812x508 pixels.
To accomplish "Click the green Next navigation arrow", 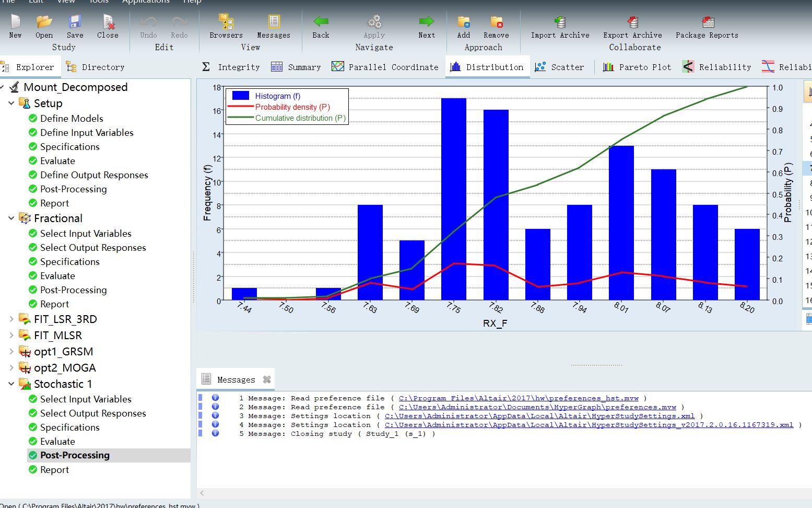I will point(427,21).
